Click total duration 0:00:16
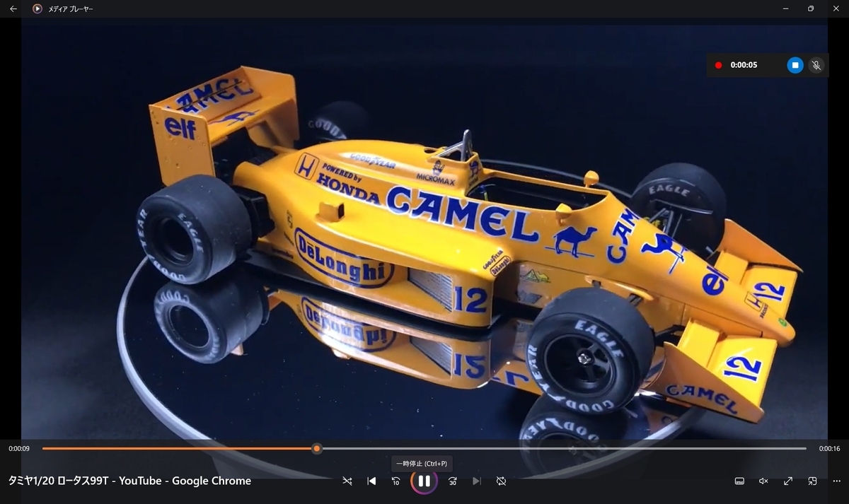 coord(829,448)
